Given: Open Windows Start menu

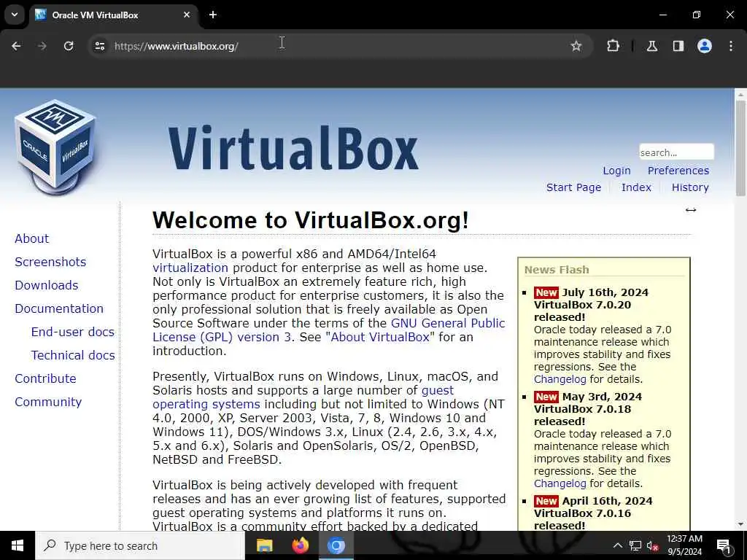Looking at the screenshot, I should point(18,545).
